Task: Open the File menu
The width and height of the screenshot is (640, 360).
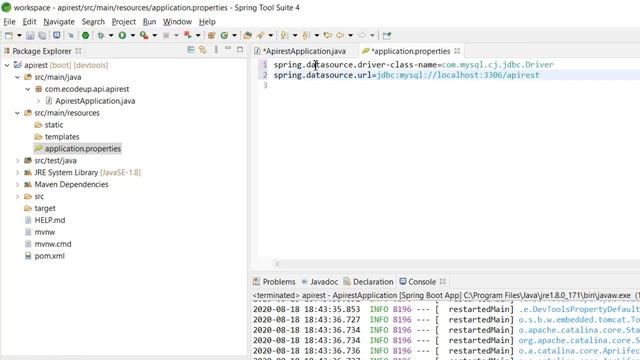Action: [9, 22]
